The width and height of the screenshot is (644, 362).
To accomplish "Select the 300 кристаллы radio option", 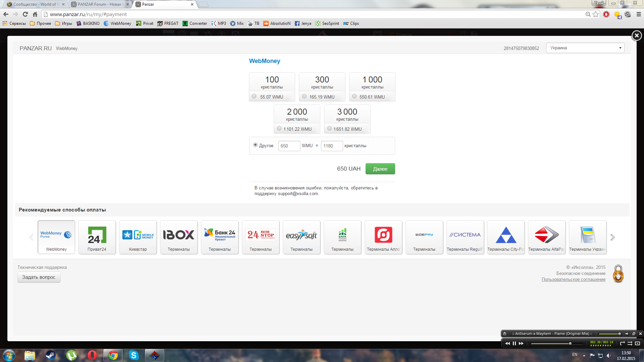I will [x=305, y=96].
